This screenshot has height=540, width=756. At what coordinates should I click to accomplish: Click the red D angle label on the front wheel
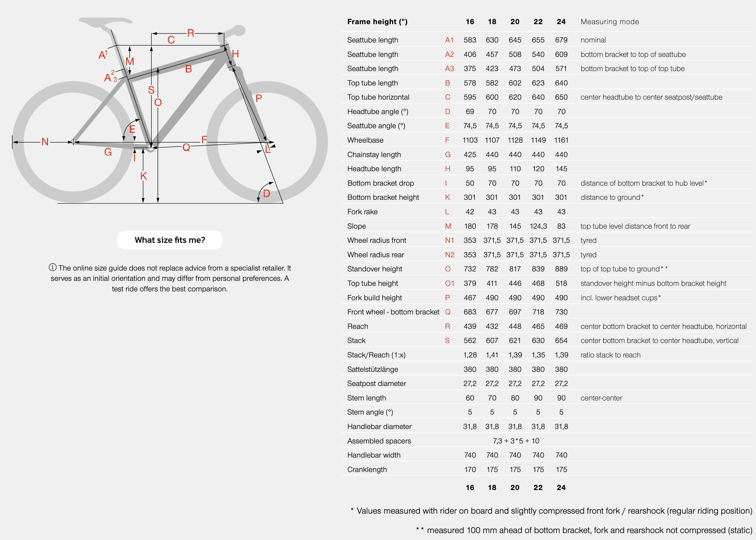coord(267,193)
